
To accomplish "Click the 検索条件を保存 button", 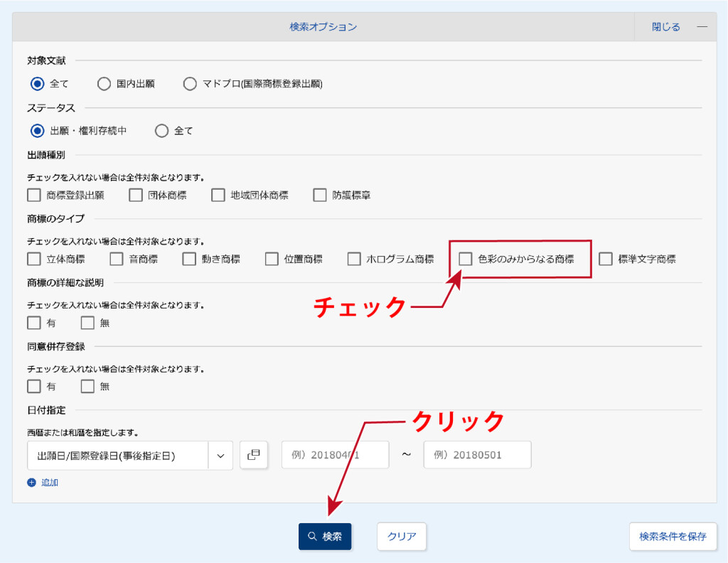I will click(x=673, y=537).
